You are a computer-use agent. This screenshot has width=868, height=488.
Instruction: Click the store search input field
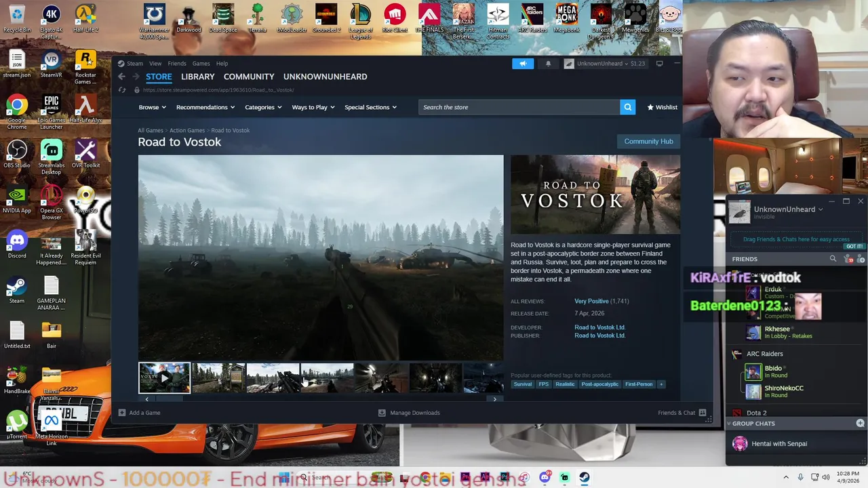point(519,107)
